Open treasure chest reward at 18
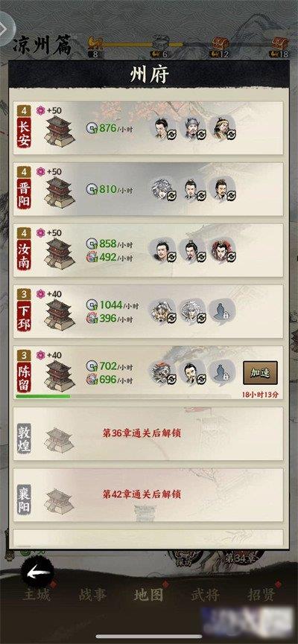 279,43
